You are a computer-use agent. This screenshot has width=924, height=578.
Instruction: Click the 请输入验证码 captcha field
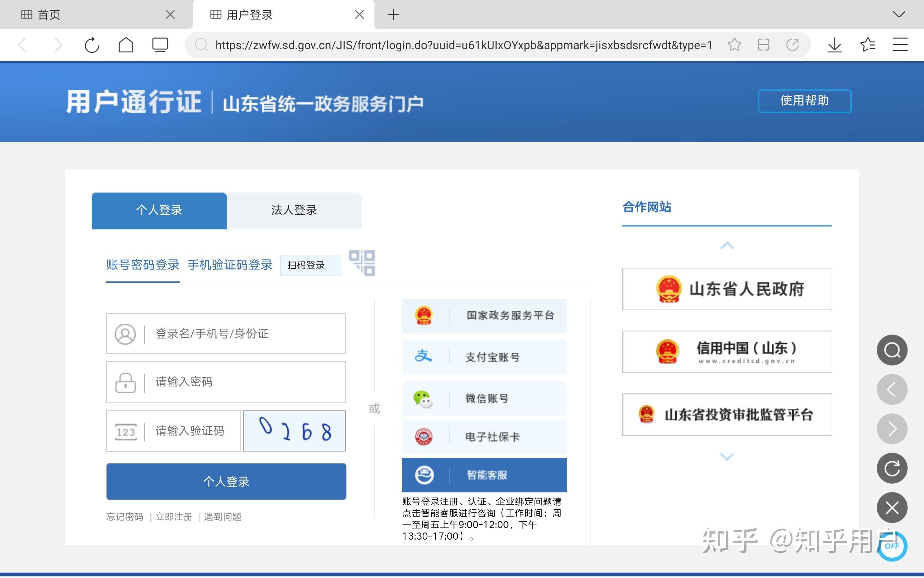[173, 431]
